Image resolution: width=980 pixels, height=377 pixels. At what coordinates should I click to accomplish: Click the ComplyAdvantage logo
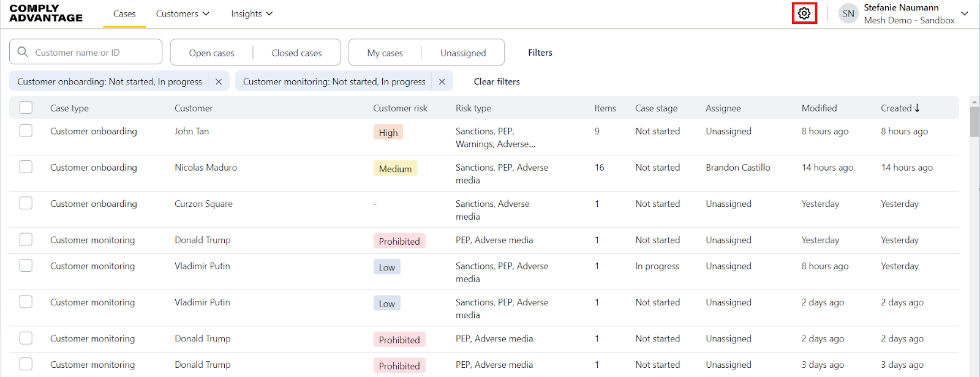[46, 13]
